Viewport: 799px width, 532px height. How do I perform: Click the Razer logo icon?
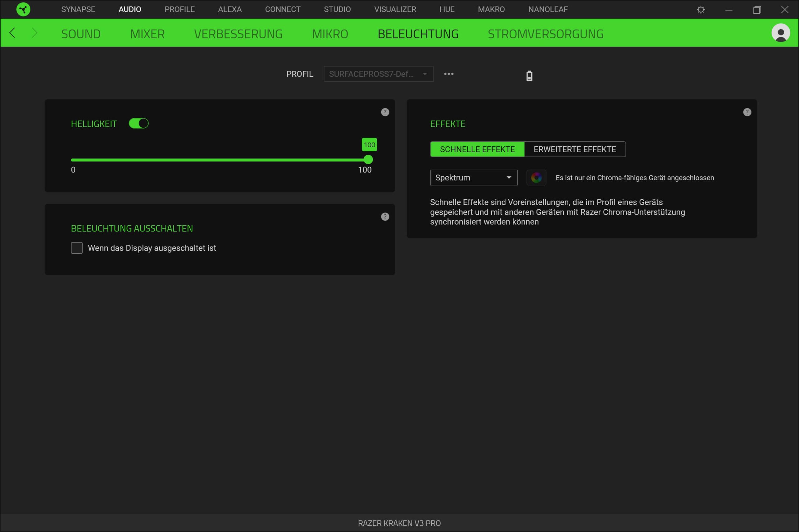click(23, 9)
